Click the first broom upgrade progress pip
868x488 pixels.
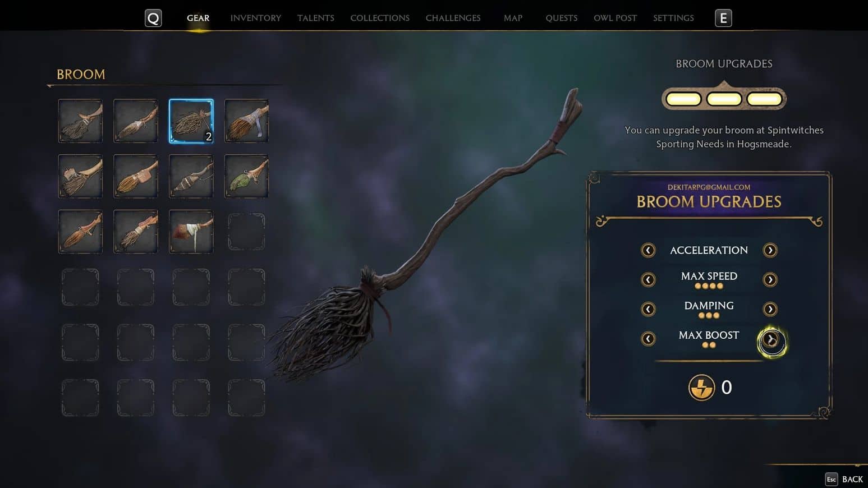pos(683,99)
